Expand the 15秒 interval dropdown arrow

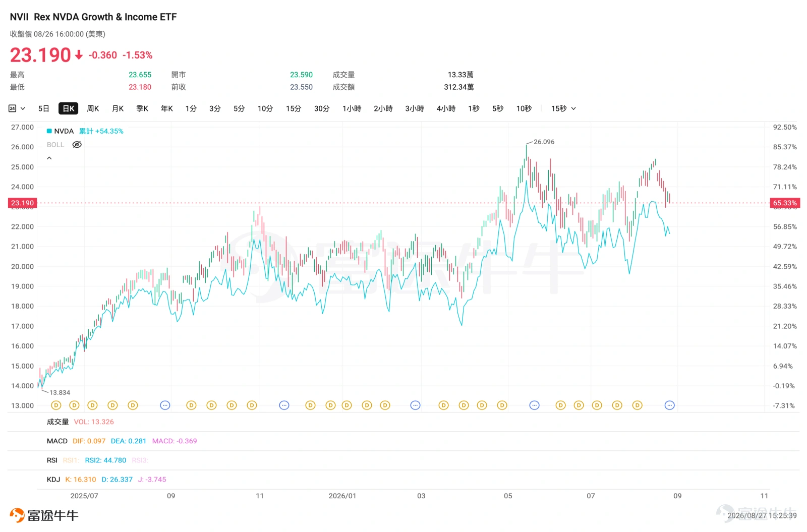(573, 108)
